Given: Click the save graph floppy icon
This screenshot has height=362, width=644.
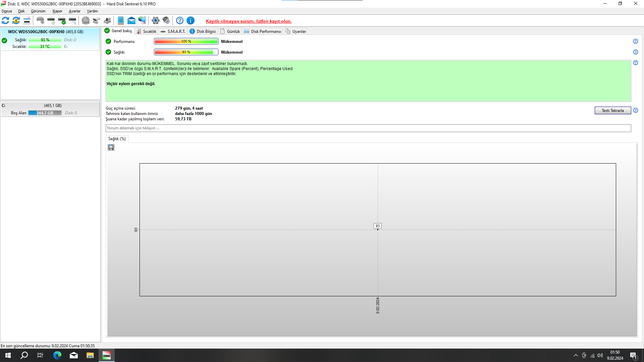Looking at the screenshot, I should (111, 147).
